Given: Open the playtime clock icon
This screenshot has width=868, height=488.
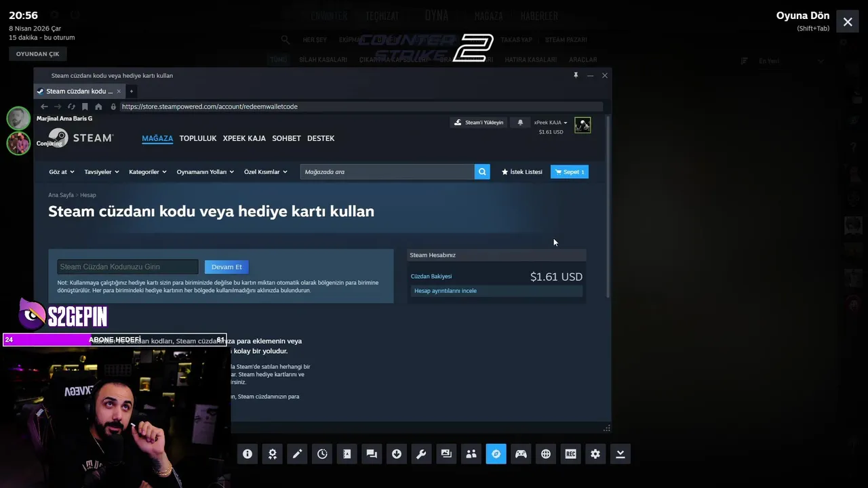Looking at the screenshot, I should point(322,454).
